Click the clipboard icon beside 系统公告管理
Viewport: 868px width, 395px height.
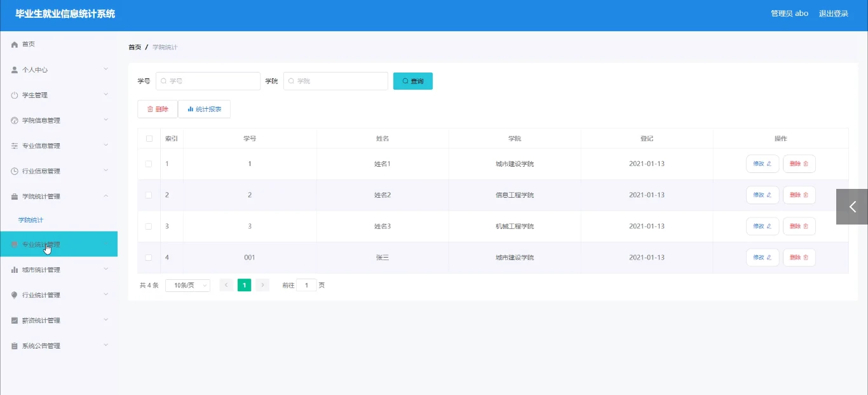pos(15,346)
